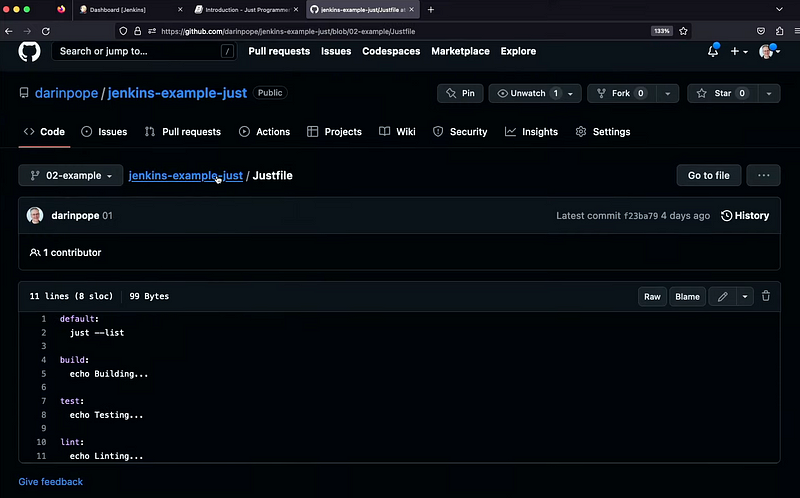Delete file with the trash icon
The image size is (800, 498).
click(x=766, y=296)
